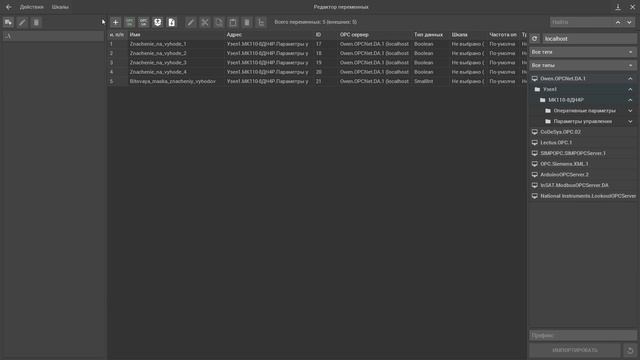This screenshot has width=640, height=360.
Task: Click the edit group pencil icon
Action: point(22,22)
